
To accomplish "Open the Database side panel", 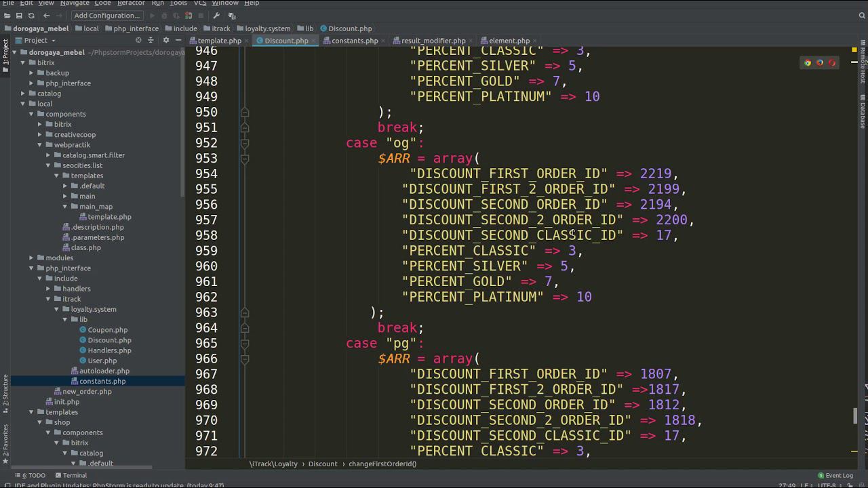I will click(x=863, y=112).
